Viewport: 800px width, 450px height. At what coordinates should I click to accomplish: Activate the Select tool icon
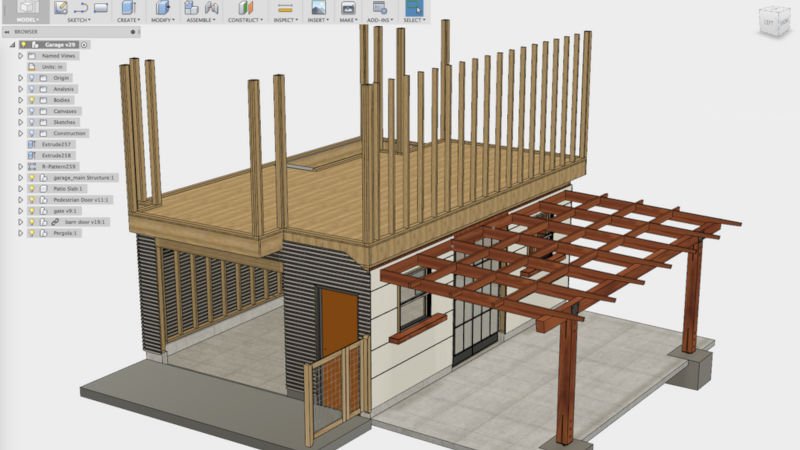(413, 7)
